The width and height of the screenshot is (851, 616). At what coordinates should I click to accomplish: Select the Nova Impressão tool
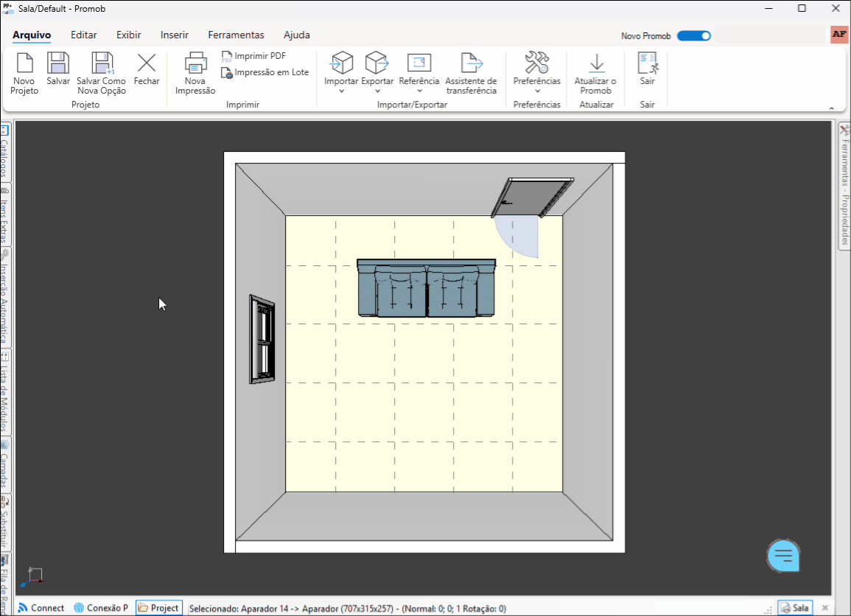[195, 72]
